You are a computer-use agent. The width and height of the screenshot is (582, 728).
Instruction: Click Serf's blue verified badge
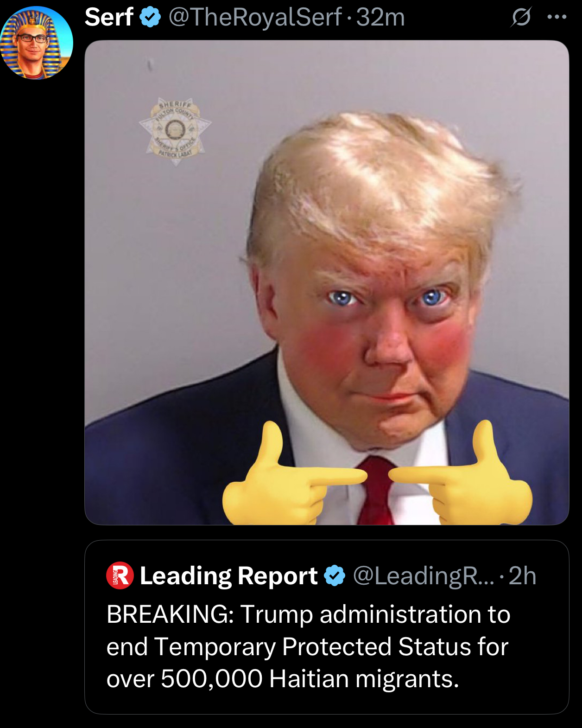click(x=150, y=18)
